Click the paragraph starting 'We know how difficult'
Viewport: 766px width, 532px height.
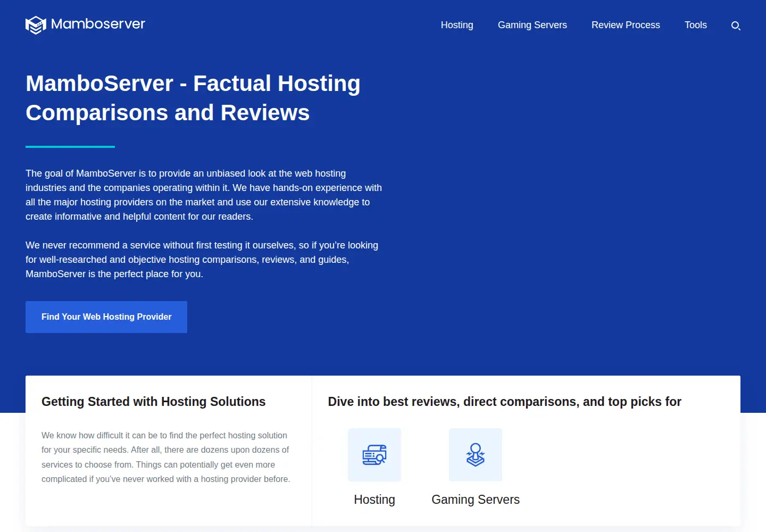[x=166, y=457]
